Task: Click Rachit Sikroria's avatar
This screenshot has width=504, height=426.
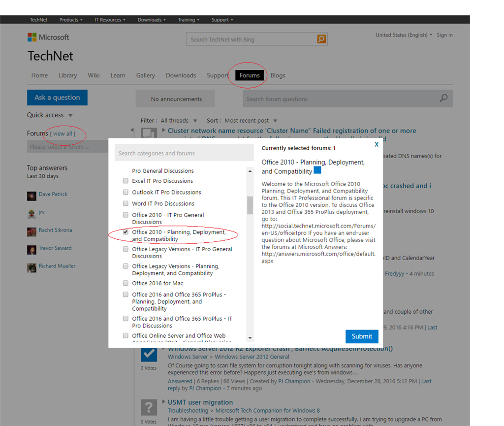Action: (x=31, y=232)
